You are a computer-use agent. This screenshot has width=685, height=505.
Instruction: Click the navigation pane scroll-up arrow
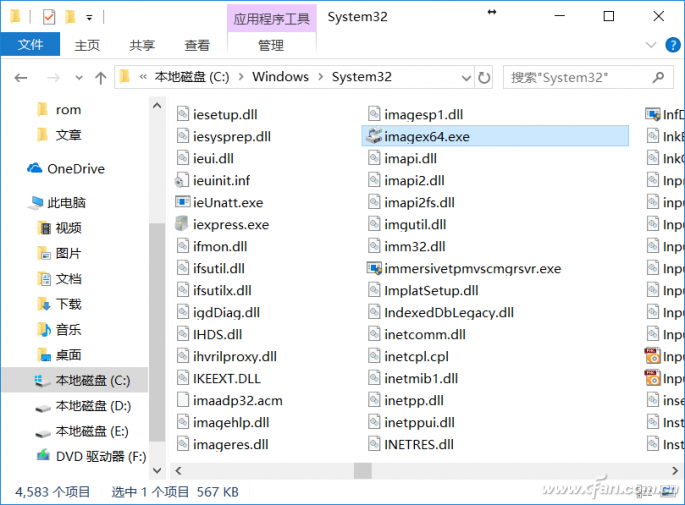click(x=157, y=106)
